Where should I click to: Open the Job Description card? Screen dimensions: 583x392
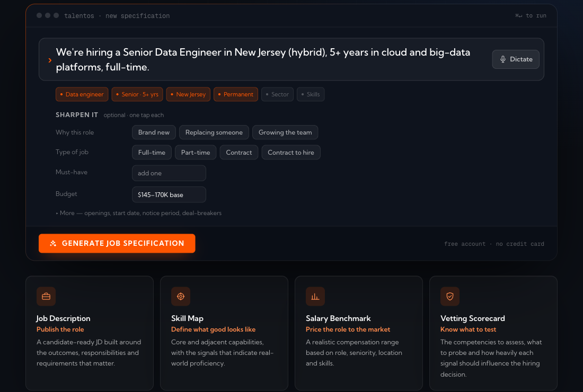90,333
